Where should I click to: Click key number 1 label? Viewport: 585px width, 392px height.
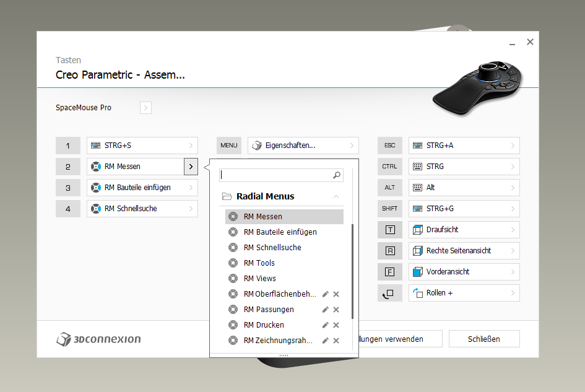[x=68, y=146]
